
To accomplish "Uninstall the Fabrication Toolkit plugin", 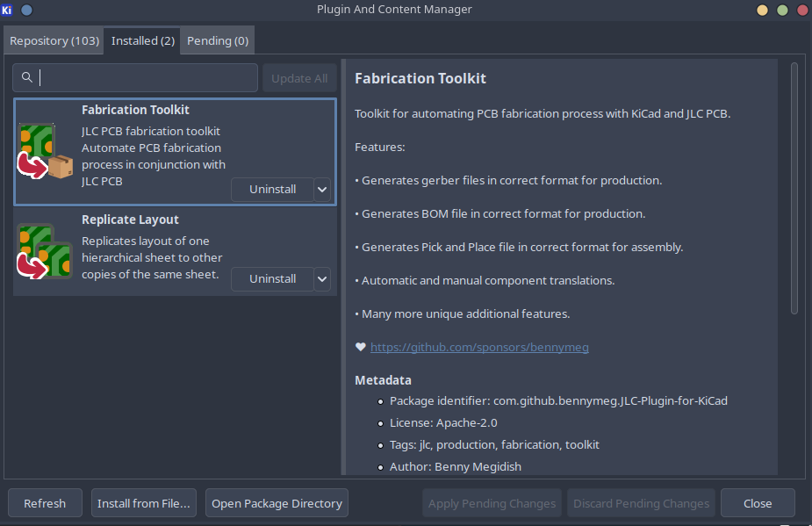I will [x=272, y=189].
